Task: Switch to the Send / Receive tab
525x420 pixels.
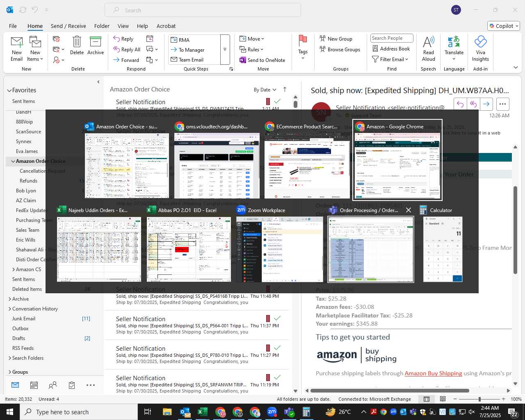Action: click(x=68, y=26)
